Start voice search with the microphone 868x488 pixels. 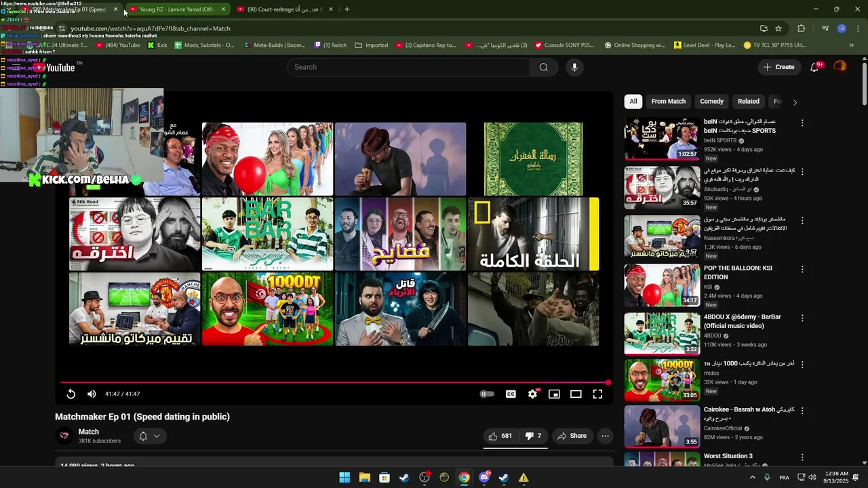[x=574, y=67]
